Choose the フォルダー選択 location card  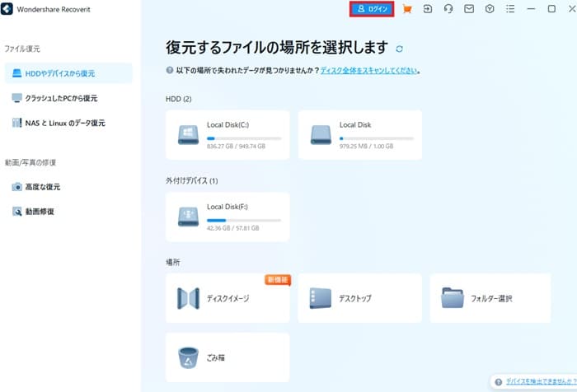tap(490, 298)
